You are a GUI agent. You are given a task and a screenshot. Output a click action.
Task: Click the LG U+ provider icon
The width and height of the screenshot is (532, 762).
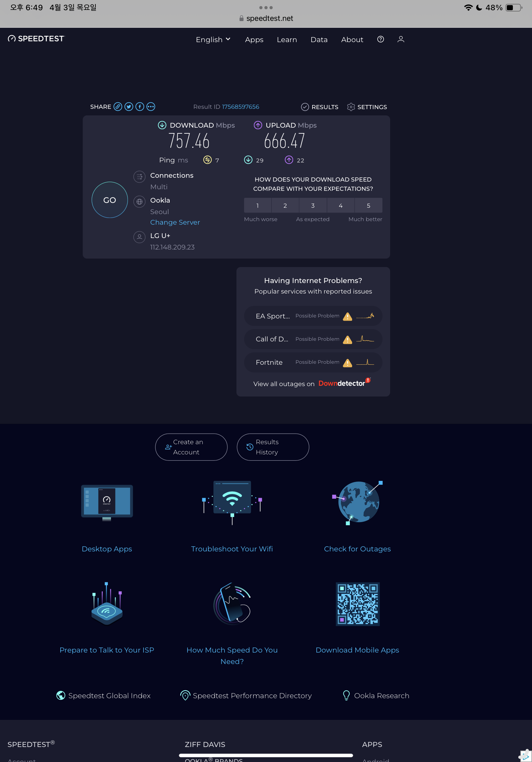[139, 237]
